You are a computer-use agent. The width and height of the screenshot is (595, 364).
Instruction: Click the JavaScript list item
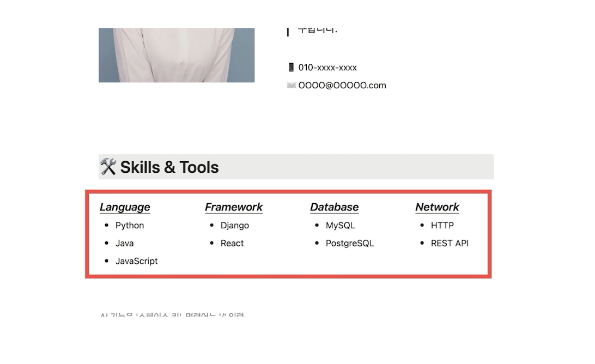point(137,261)
